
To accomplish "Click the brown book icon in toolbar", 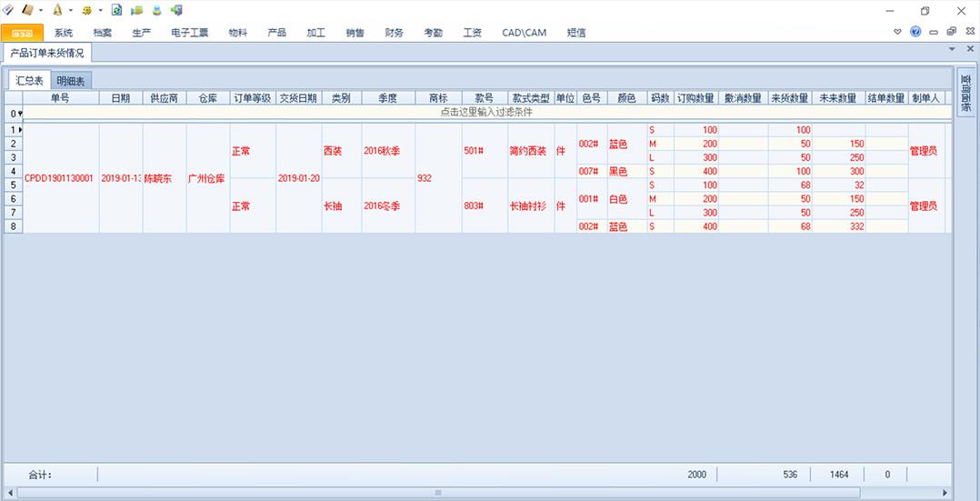I will click(27, 10).
